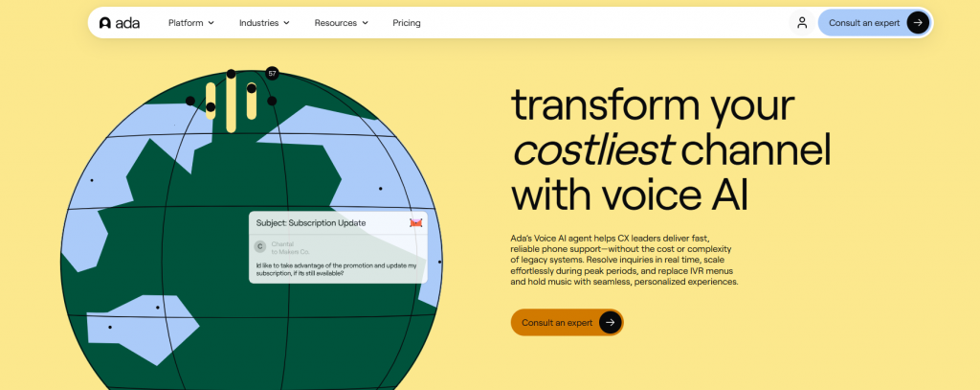Click the 57 badge atop the globe
The width and height of the screenshot is (980, 390).
[x=272, y=73]
